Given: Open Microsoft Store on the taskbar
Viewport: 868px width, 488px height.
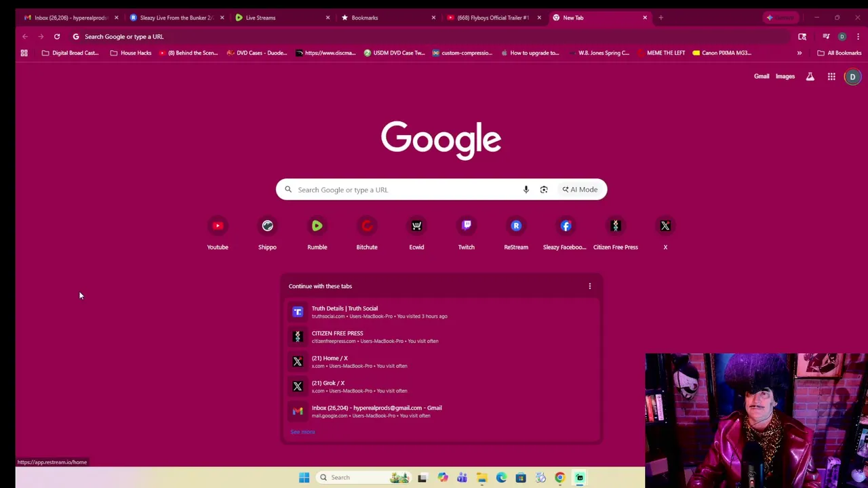Looking at the screenshot, I should tap(521, 478).
